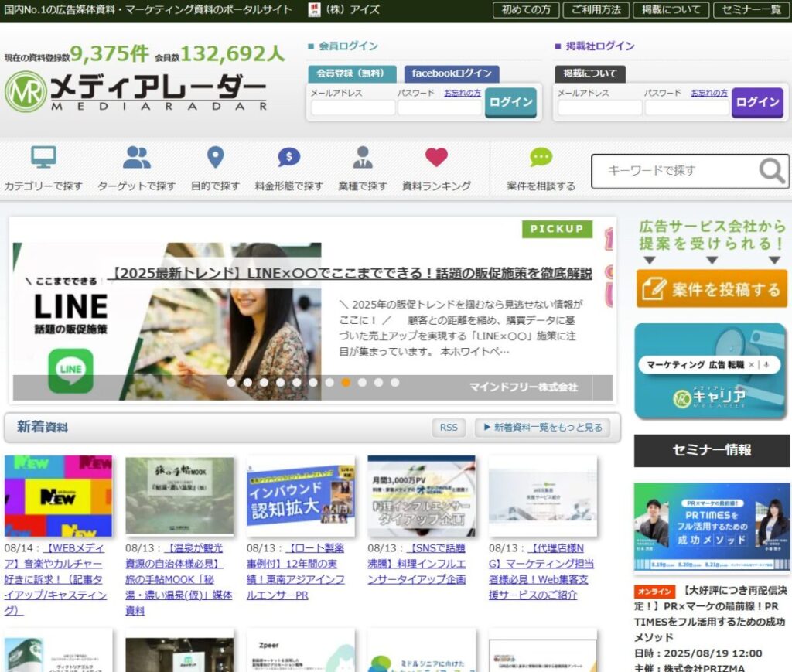Open the WEB集客 service thumbnail

point(543,496)
